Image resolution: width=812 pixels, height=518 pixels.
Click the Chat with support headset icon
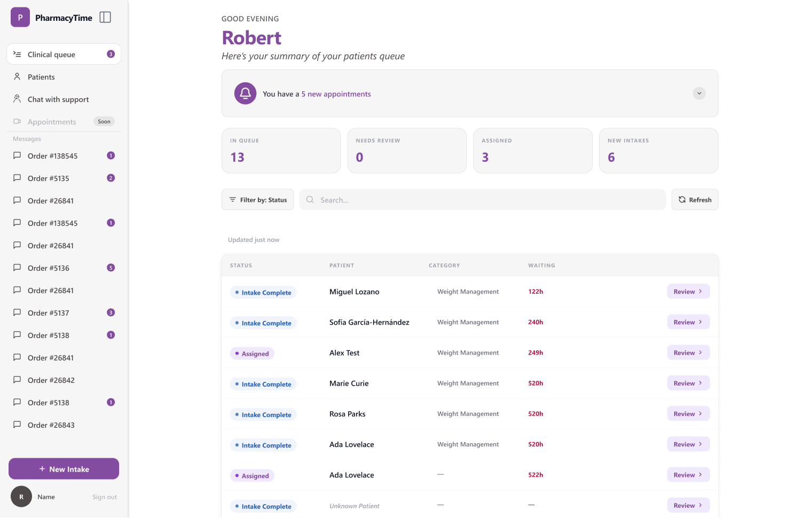[x=17, y=99]
